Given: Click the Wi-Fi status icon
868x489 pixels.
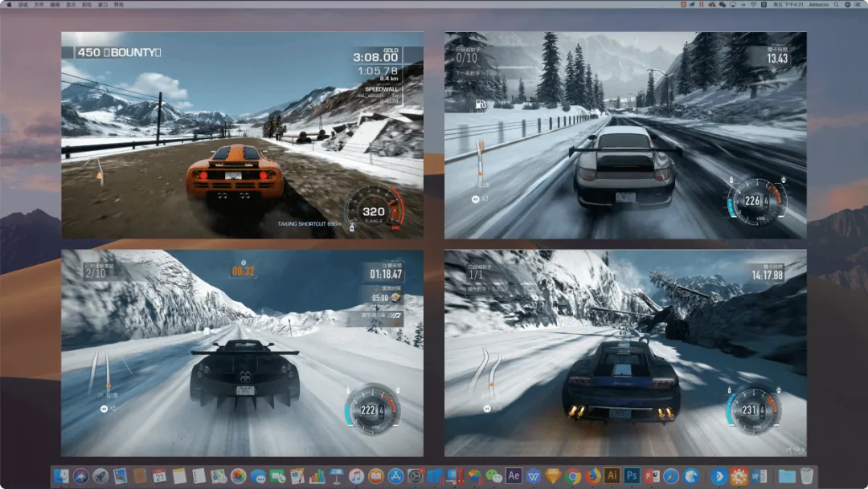Looking at the screenshot, I should pyautogui.click(x=753, y=5).
